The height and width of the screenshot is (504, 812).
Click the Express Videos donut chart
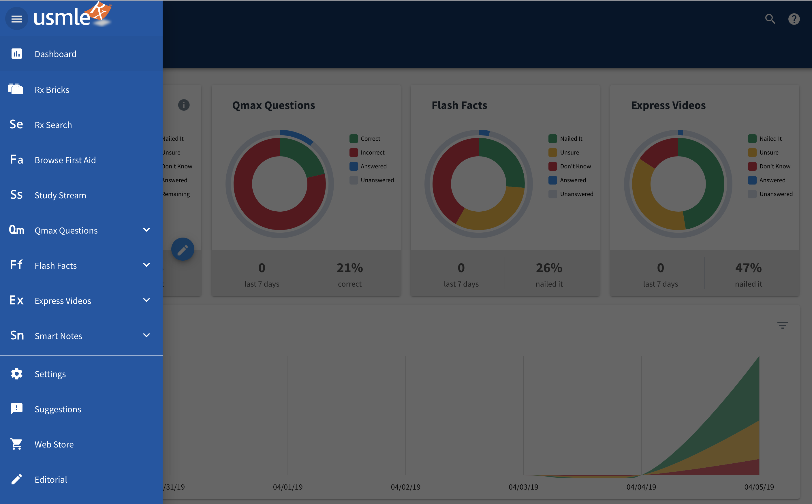(678, 184)
